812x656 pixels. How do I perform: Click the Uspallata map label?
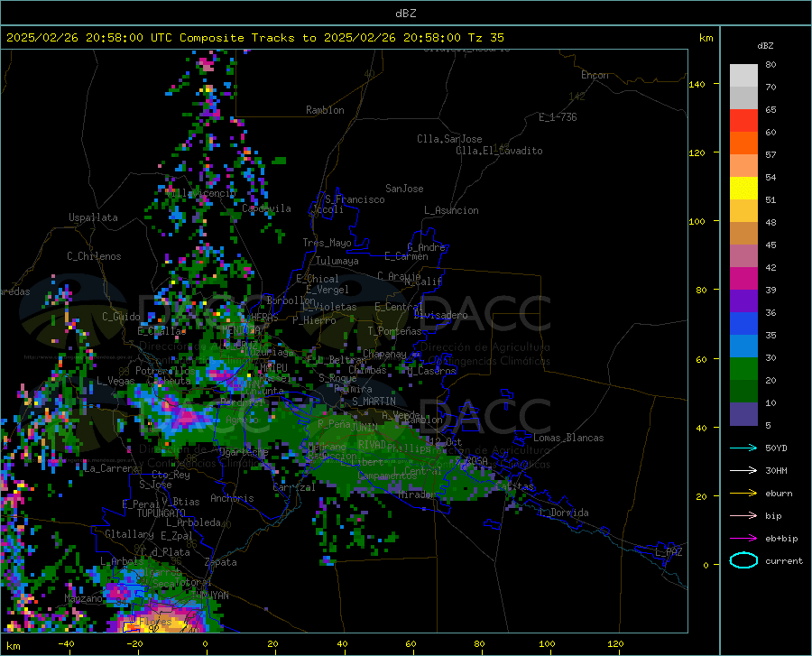coord(93,217)
